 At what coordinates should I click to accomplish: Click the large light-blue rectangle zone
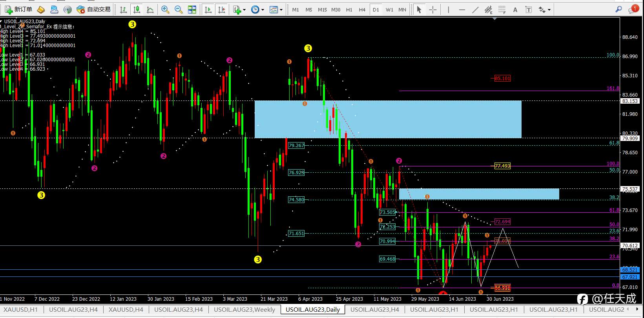(x=388, y=119)
